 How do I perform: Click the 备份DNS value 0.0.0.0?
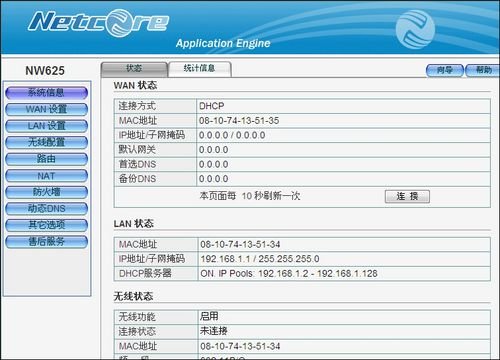(213, 179)
